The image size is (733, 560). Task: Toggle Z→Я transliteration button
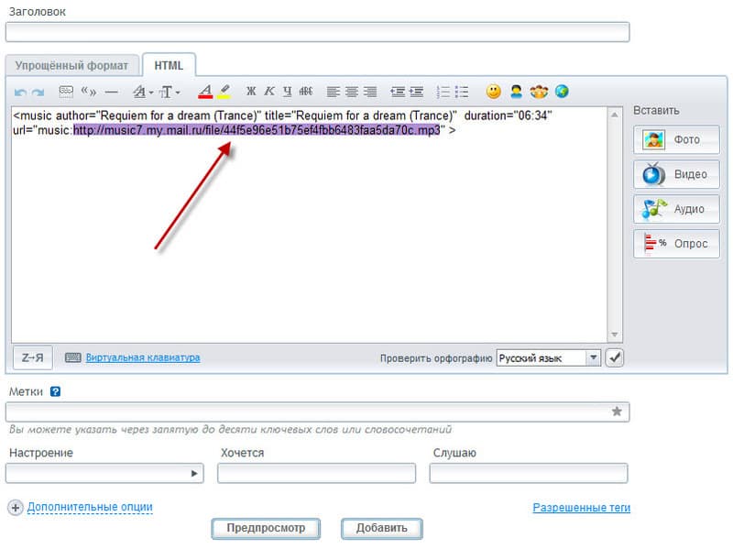33,357
